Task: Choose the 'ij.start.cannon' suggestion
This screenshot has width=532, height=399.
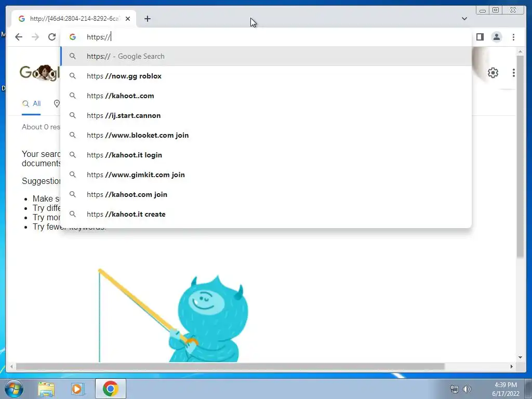Action: 266,115
